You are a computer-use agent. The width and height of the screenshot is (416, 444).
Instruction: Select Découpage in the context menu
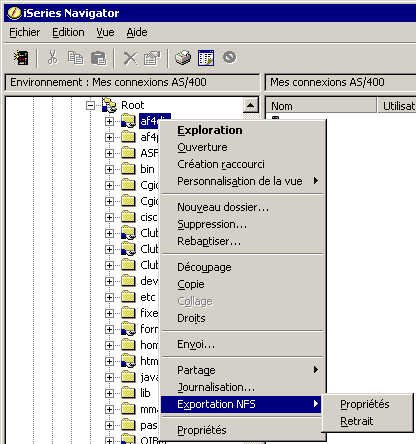242,267
